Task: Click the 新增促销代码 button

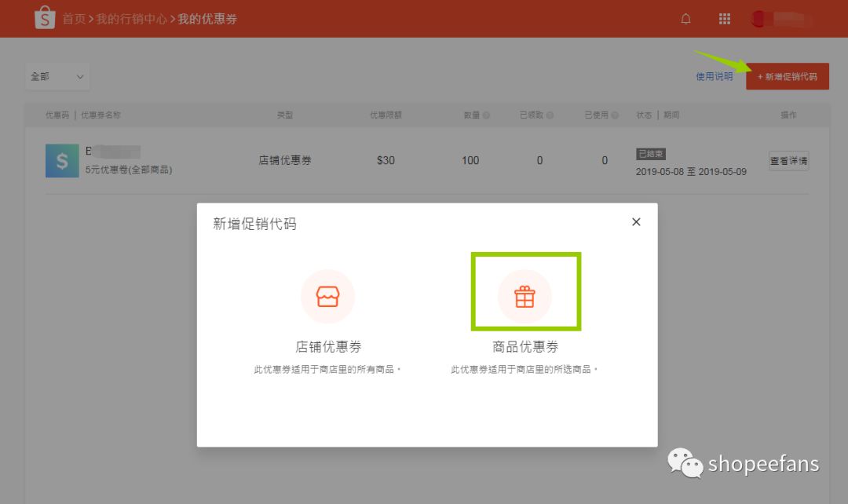Action: 788,76
